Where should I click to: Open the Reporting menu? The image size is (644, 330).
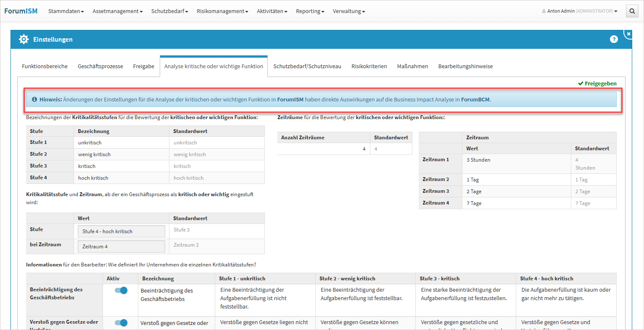pyautogui.click(x=310, y=11)
